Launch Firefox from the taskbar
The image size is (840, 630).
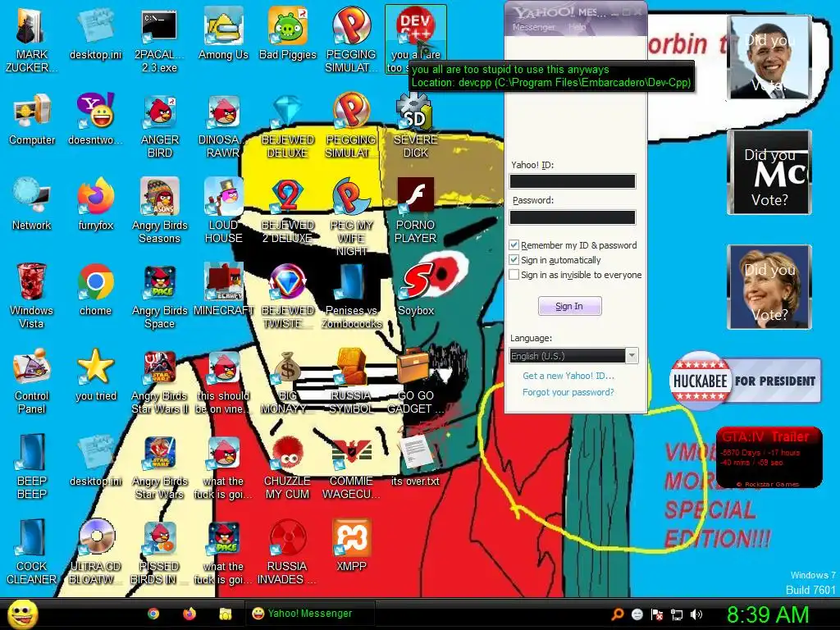pyautogui.click(x=189, y=614)
